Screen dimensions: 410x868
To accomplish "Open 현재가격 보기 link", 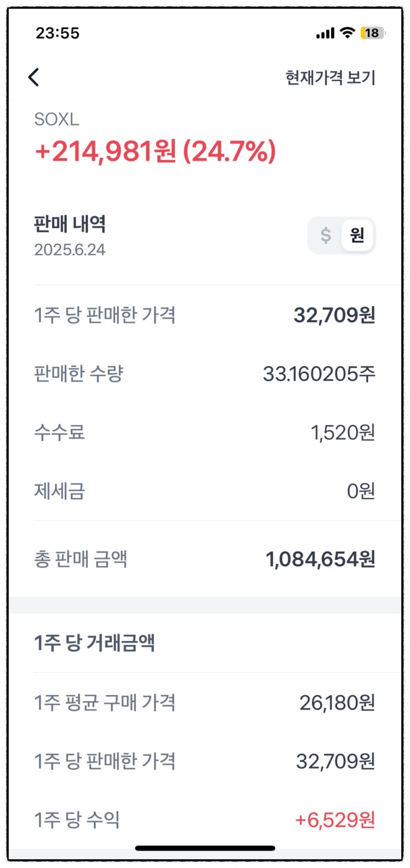I will pos(330,78).
